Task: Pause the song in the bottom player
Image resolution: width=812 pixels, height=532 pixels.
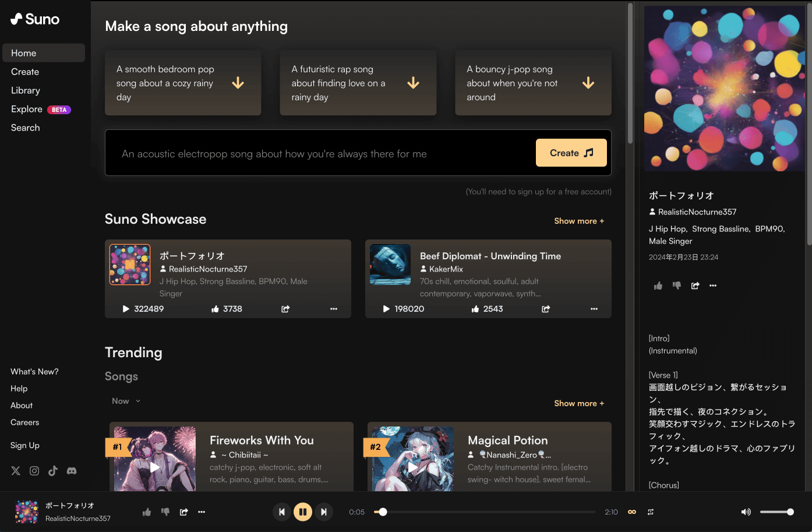Action: coord(302,512)
